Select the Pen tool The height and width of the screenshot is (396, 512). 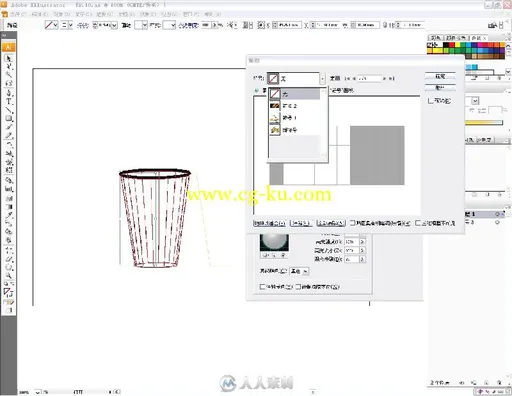pos(8,93)
